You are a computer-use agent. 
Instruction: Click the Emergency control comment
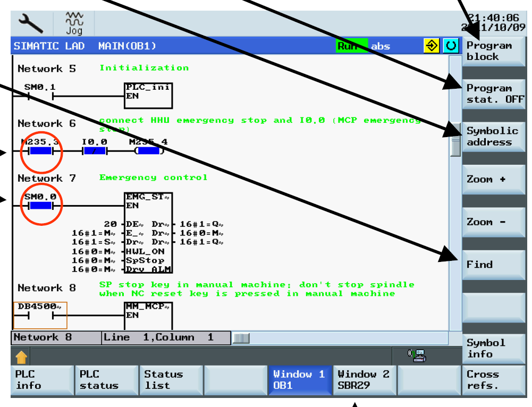pos(154,177)
